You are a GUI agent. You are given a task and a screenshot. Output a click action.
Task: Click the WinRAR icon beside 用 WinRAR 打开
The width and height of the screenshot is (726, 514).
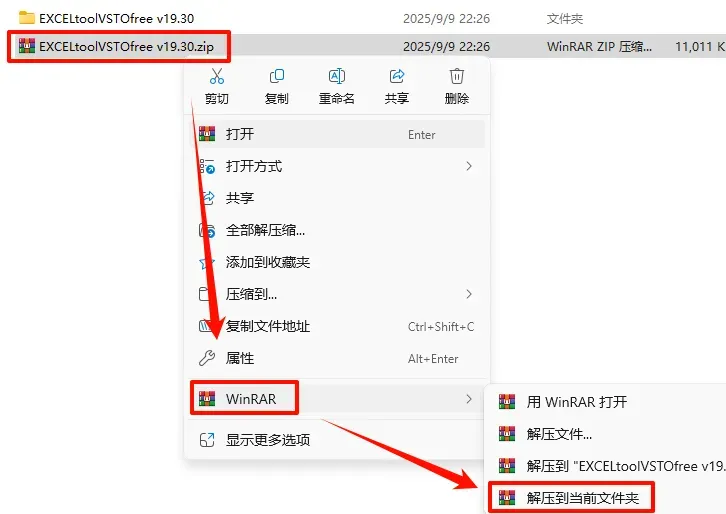click(x=507, y=401)
